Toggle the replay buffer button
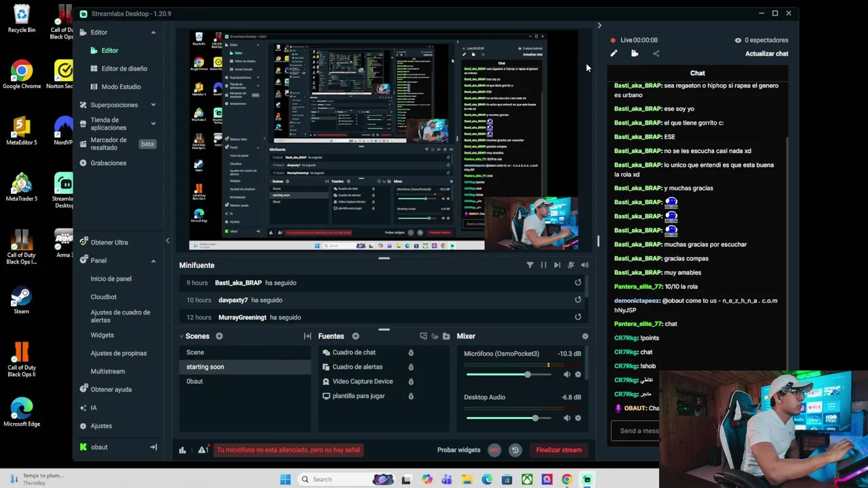The height and width of the screenshot is (488, 868). (x=515, y=450)
